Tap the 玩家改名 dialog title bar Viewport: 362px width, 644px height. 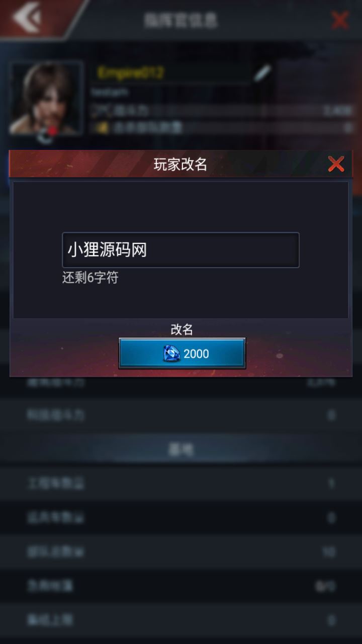pos(181,164)
